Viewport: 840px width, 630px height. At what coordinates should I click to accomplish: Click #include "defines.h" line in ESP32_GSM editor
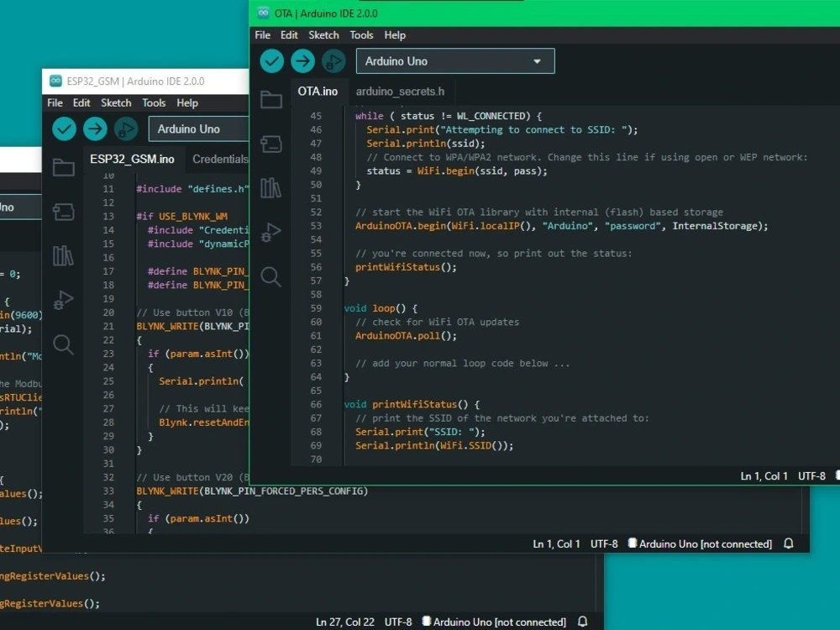click(x=192, y=188)
